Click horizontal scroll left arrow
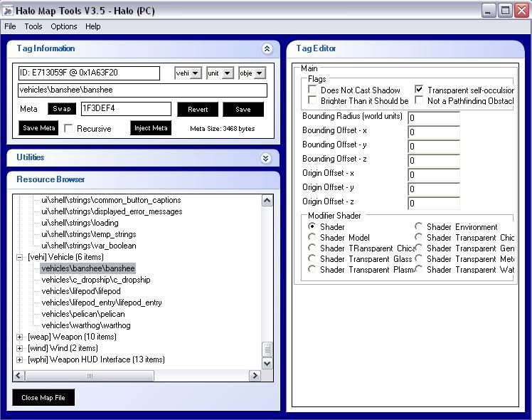Screen dimensions: 532x420 18,376
